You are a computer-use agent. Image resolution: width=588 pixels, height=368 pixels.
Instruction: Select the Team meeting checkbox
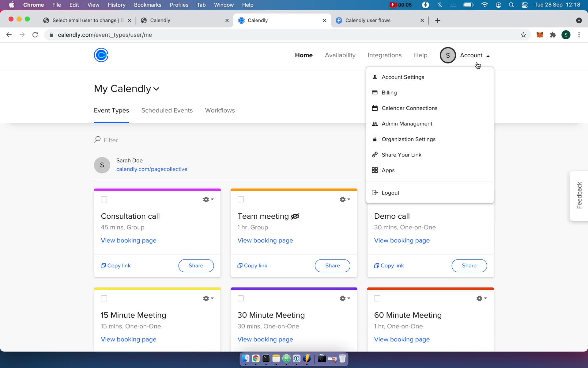241,199
